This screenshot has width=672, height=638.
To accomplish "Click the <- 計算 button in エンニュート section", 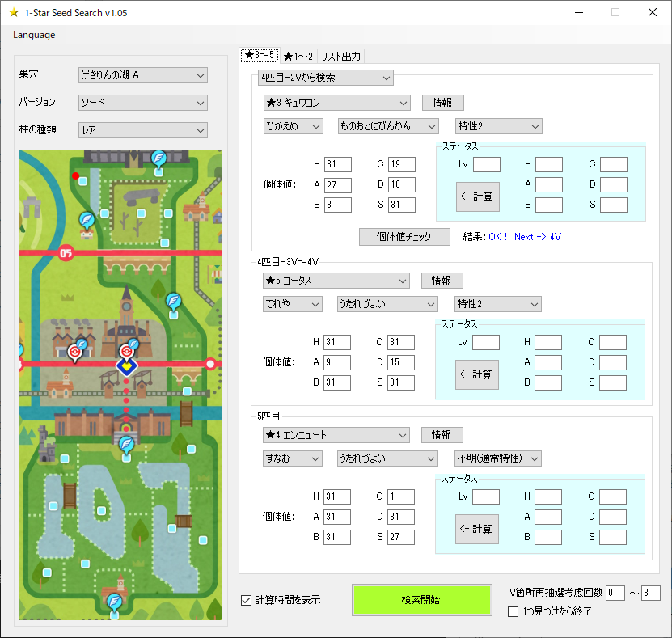I will click(x=477, y=529).
